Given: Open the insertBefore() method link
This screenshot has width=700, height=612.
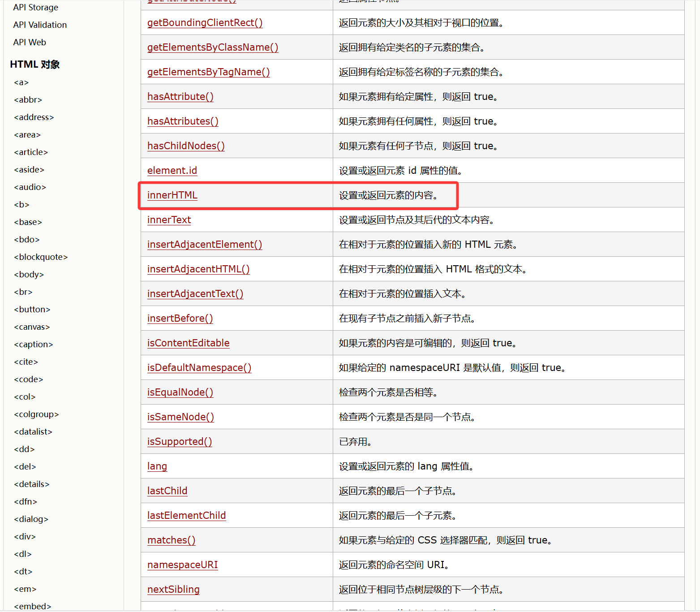Looking at the screenshot, I should pyautogui.click(x=180, y=318).
